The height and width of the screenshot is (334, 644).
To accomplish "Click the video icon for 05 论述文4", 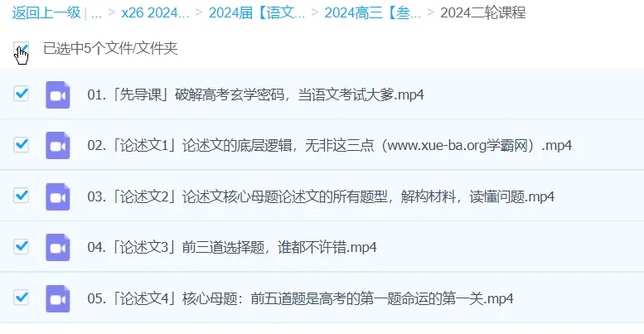I will (57, 298).
